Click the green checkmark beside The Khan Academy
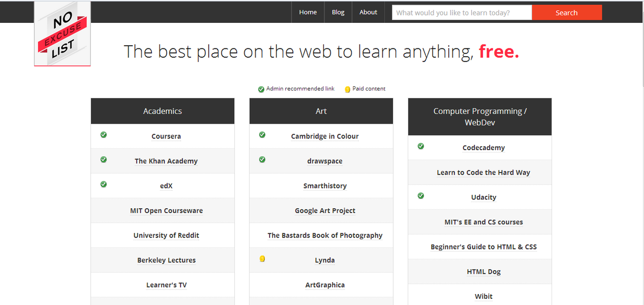644x305 pixels. 103,160
